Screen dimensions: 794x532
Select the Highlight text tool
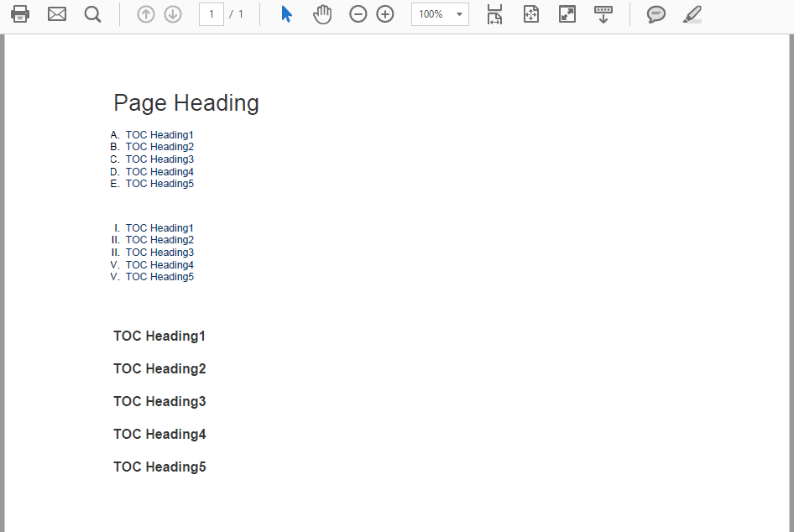692,14
